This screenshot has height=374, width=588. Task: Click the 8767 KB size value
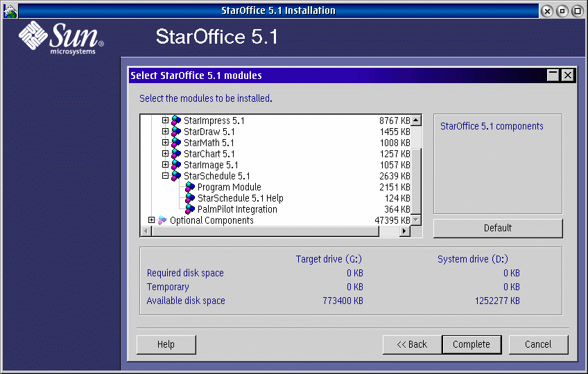(395, 121)
